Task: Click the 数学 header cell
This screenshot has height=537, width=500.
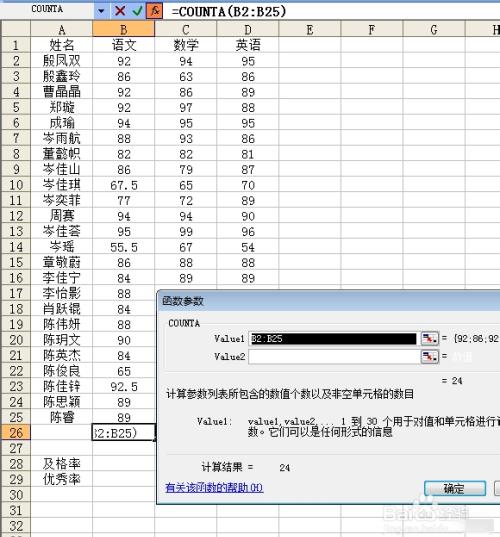Action: pyautogui.click(x=186, y=45)
